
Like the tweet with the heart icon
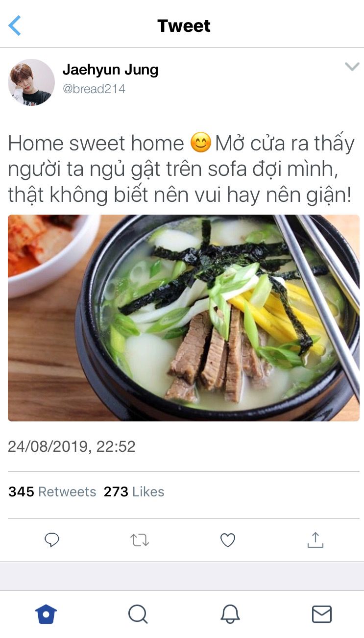click(x=228, y=540)
